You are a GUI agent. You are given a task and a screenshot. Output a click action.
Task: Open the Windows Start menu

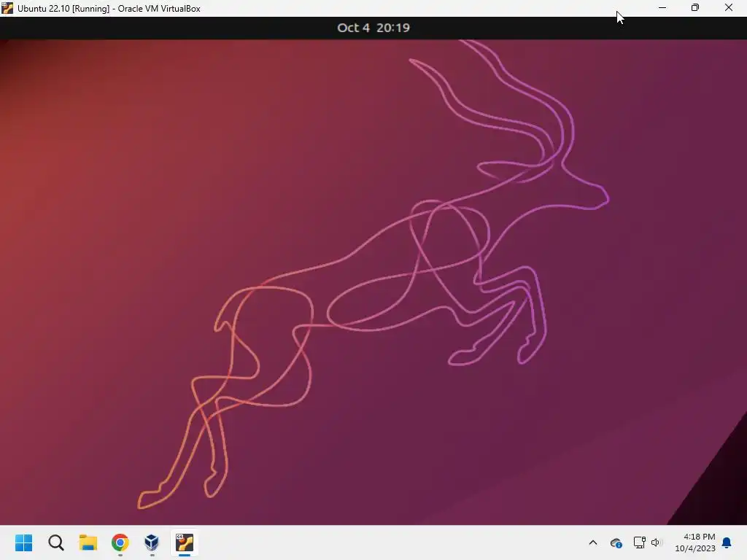point(23,542)
